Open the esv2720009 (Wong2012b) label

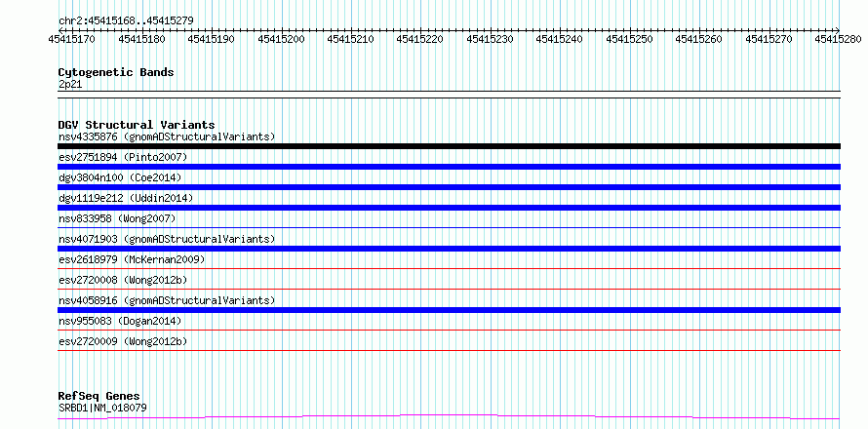[123, 341]
